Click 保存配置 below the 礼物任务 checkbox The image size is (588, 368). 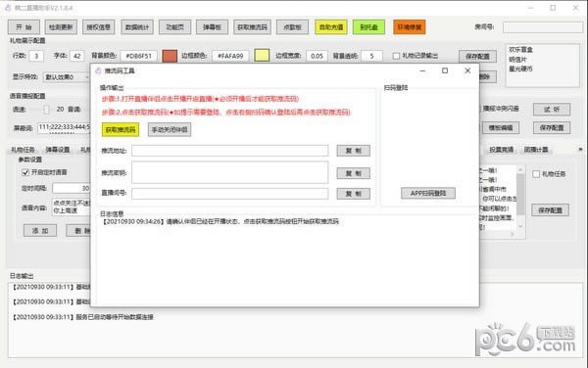pos(550,210)
